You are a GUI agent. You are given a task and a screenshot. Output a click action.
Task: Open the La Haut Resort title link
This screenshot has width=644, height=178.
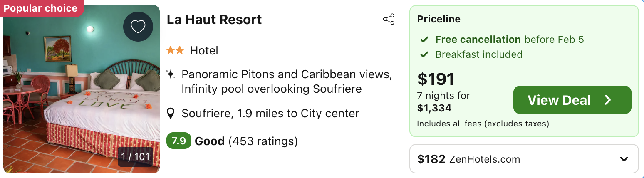[214, 20]
